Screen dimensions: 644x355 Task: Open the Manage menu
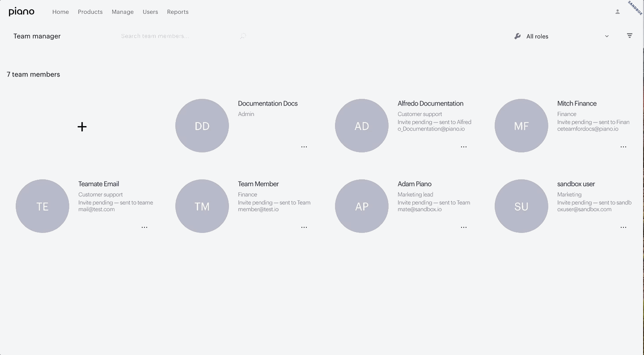123,12
